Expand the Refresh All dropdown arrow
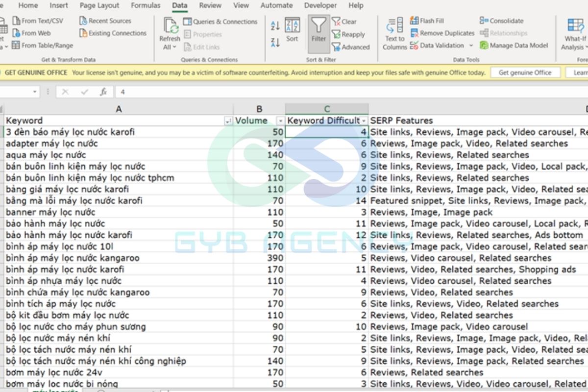The width and height of the screenshot is (588, 392). [x=174, y=48]
